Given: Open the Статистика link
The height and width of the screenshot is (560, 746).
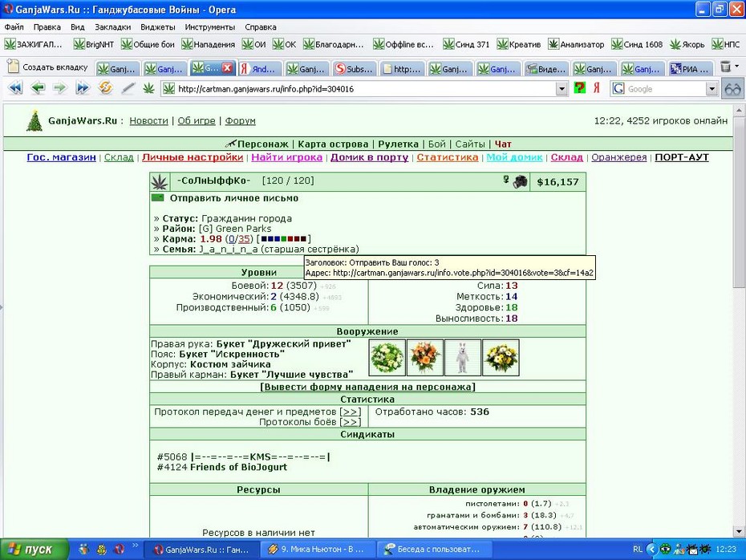Looking at the screenshot, I should 448,157.
